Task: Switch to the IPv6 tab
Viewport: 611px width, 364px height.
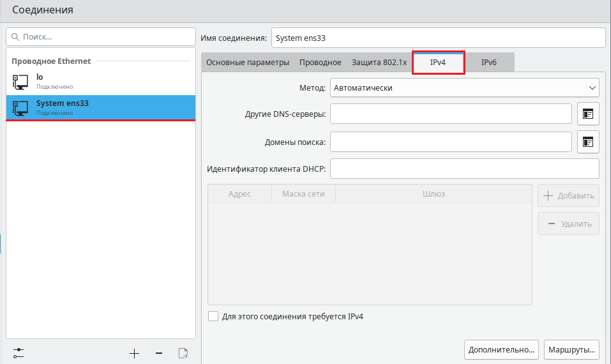Action: pyautogui.click(x=488, y=63)
